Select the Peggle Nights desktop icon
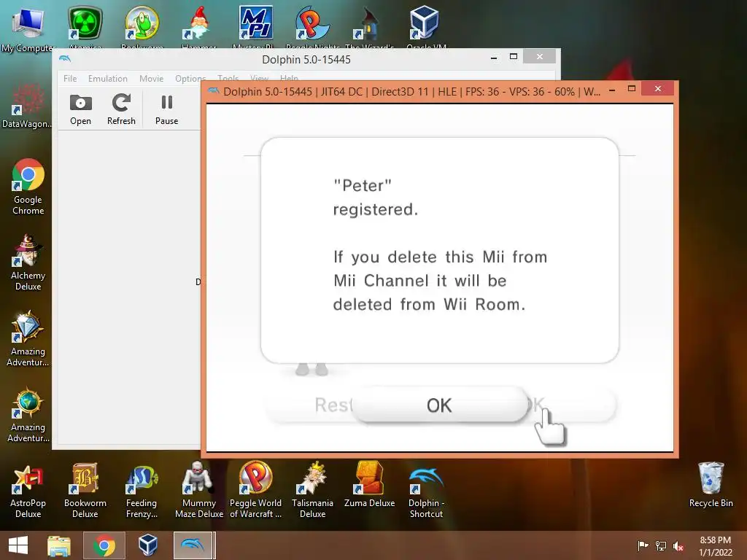 (312, 26)
